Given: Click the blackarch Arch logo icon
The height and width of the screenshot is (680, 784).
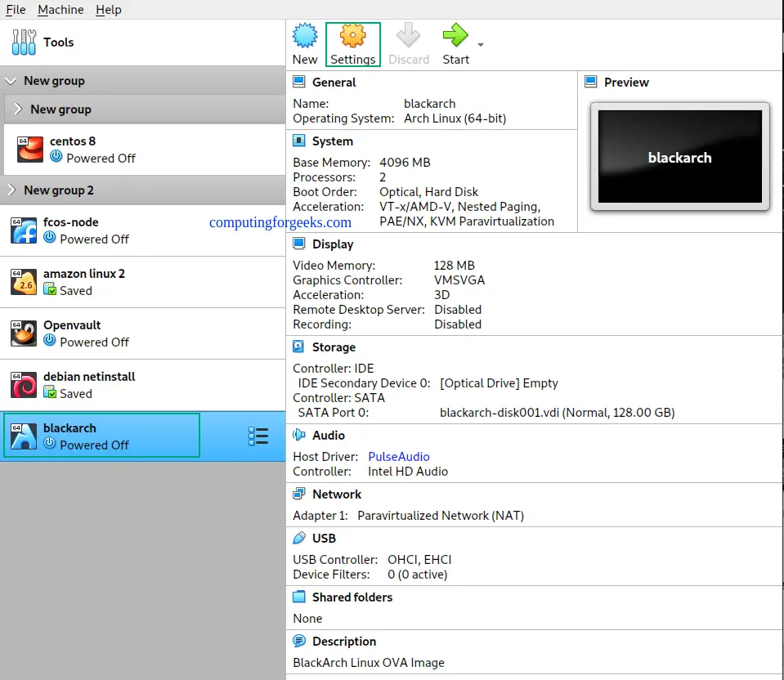Looking at the screenshot, I should (x=24, y=436).
